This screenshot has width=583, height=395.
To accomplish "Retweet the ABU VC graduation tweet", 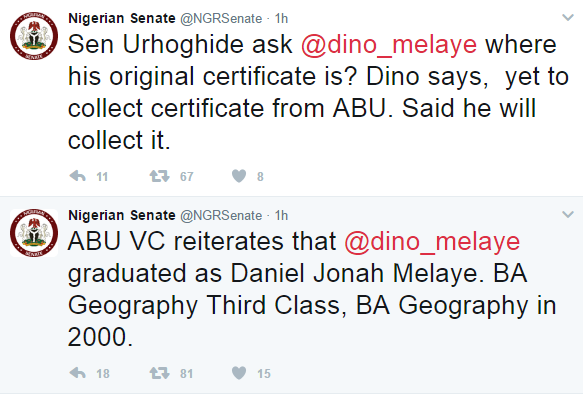I will pos(160,373).
